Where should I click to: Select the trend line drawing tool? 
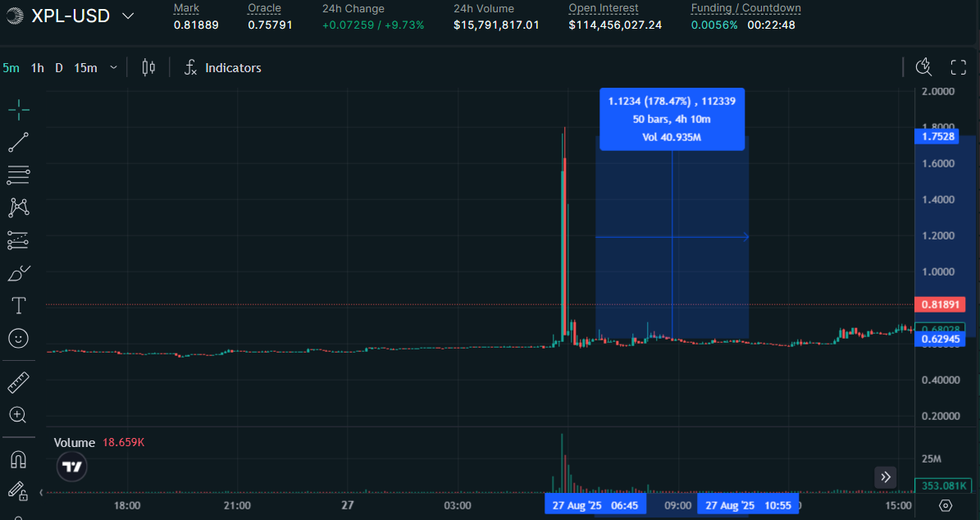(x=18, y=142)
